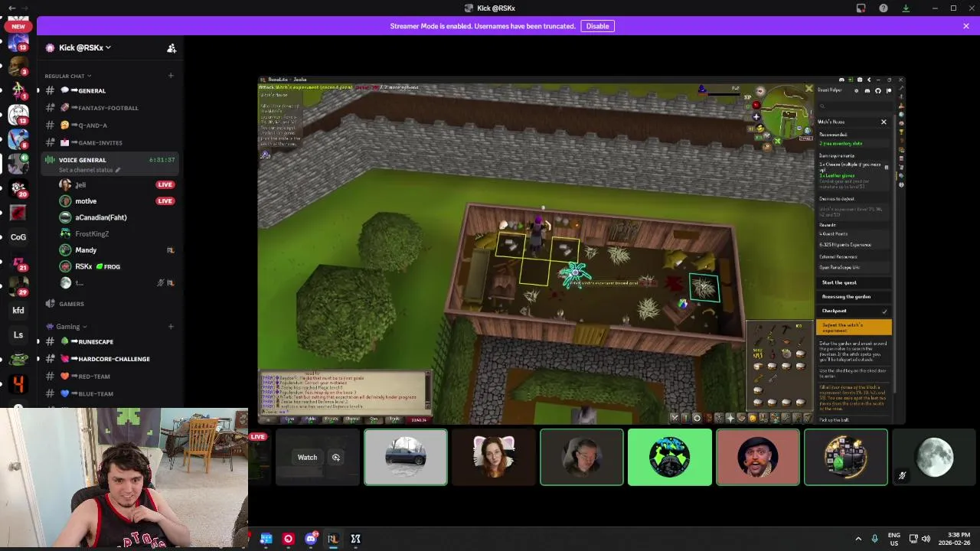This screenshot has height=551, width=980.
Task: Expand the 'Start the quest' section
Action: [854, 282]
